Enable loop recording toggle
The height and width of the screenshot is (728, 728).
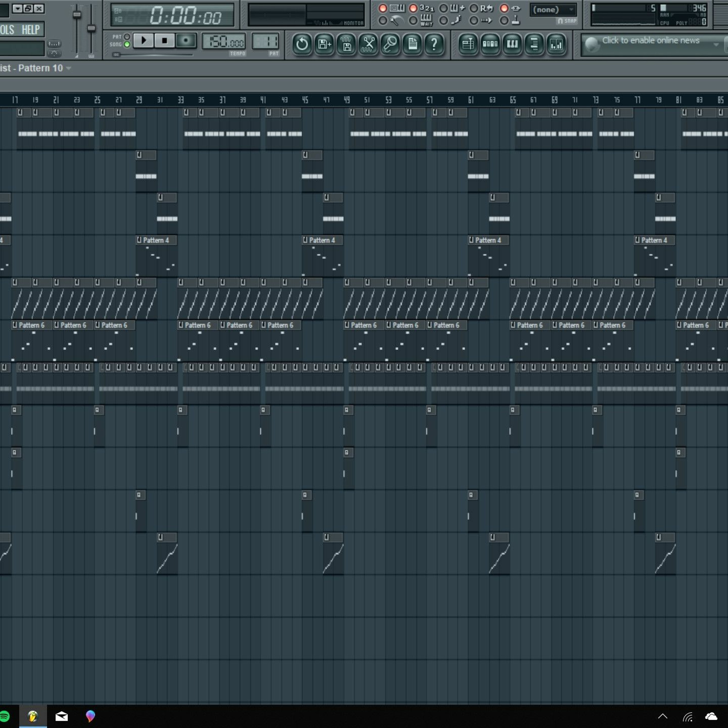pos(474,8)
